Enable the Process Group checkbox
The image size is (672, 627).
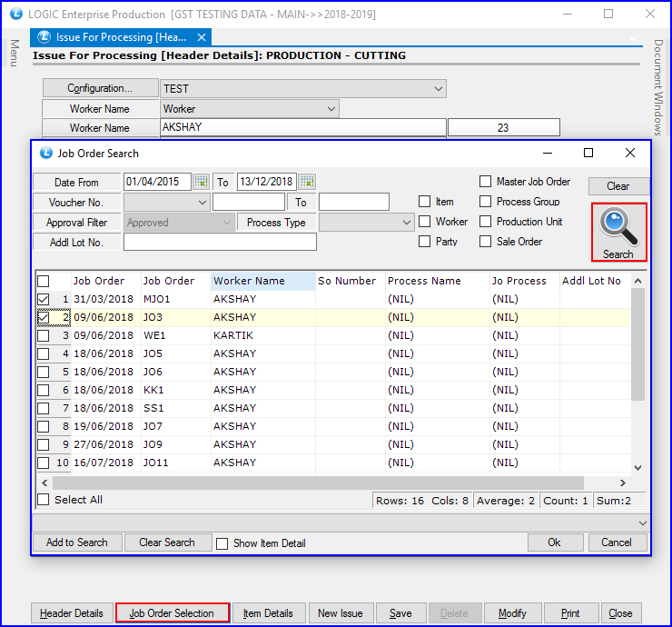coord(485,202)
